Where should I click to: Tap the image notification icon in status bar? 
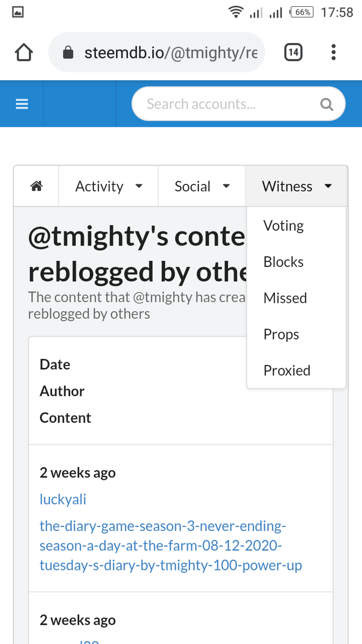[18, 12]
